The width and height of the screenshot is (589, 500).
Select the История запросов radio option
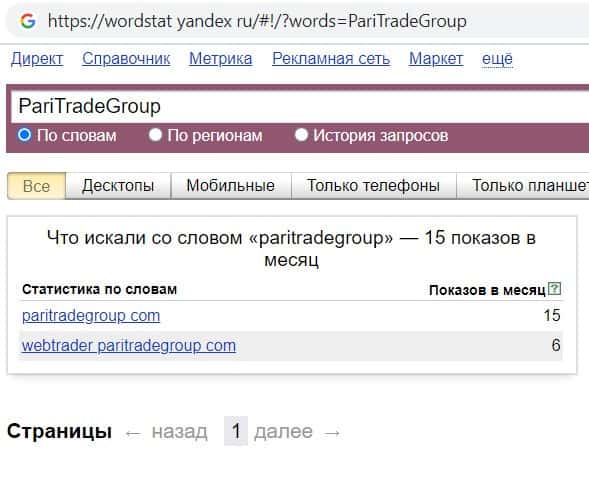301,134
